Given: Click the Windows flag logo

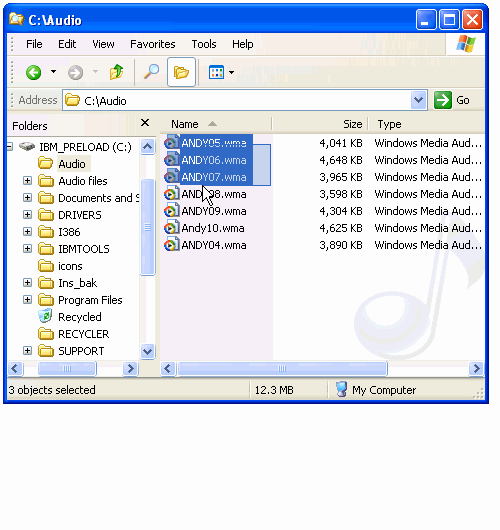Looking at the screenshot, I should (466, 44).
